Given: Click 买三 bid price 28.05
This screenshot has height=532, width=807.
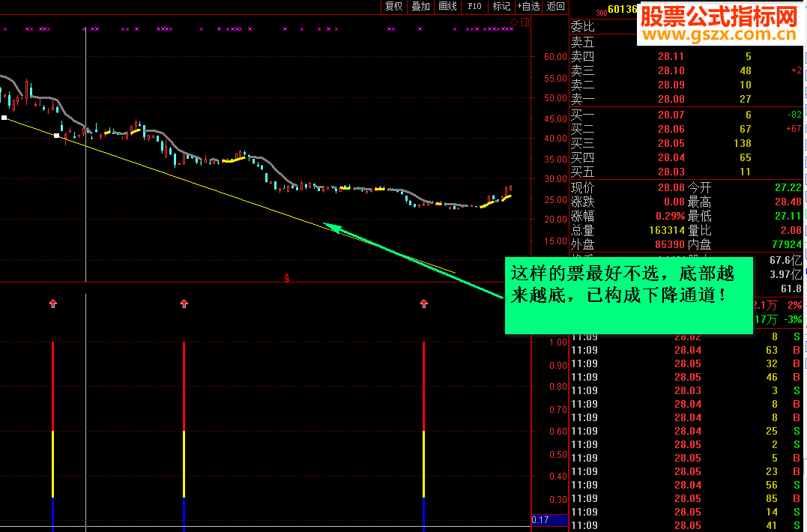Looking at the screenshot, I should (671, 143).
